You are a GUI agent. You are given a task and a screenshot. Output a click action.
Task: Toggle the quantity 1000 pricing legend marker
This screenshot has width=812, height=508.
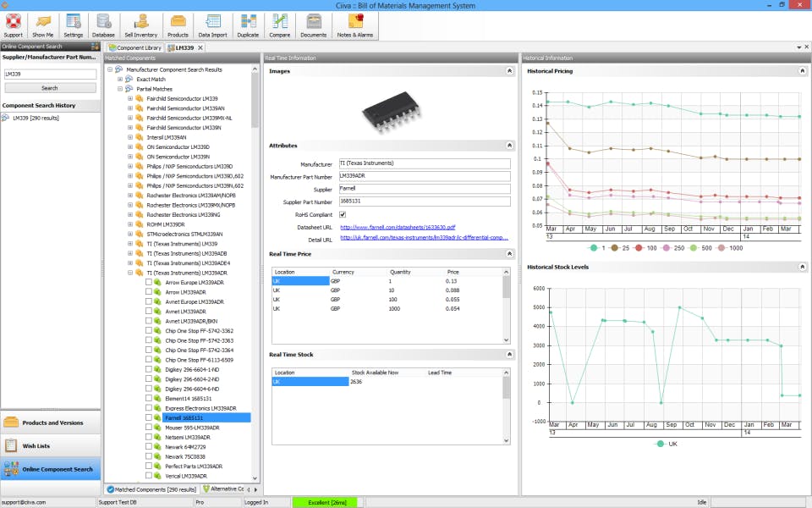721,248
